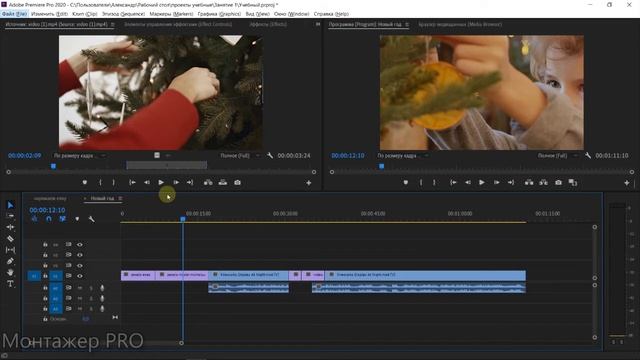Open Маркеры (Markers) menu
The width and height of the screenshot is (640, 360).
pyautogui.click(x=171, y=14)
